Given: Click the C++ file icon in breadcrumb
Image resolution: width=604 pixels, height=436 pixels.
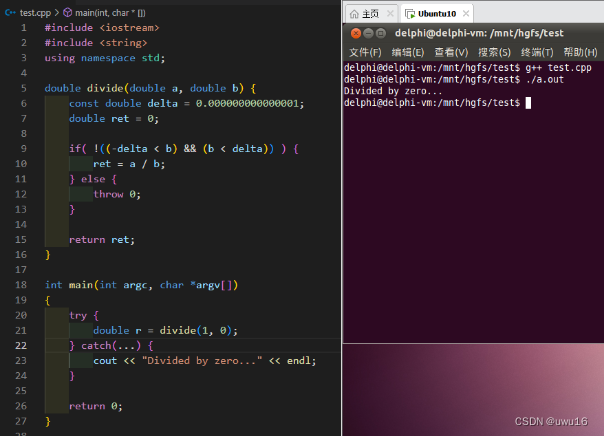Looking at the screenshot, I should [10, 13].
